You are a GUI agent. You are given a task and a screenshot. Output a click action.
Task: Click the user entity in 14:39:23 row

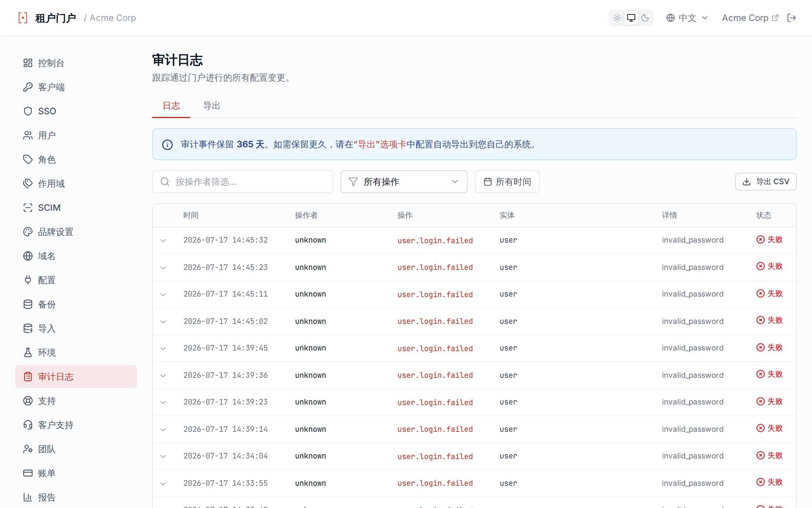click(x=508, y=402)
